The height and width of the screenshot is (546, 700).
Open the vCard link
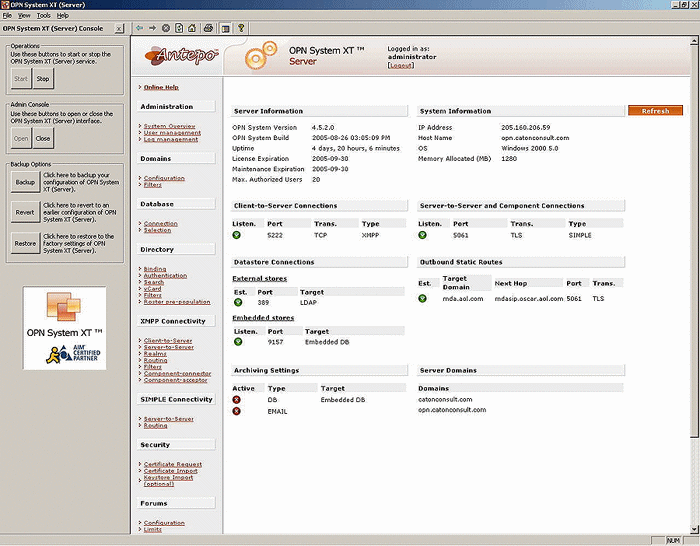coord(152,288)
